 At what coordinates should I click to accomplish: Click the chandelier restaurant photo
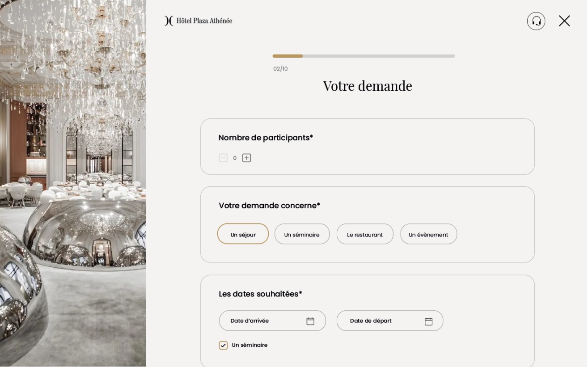[73, 183]
